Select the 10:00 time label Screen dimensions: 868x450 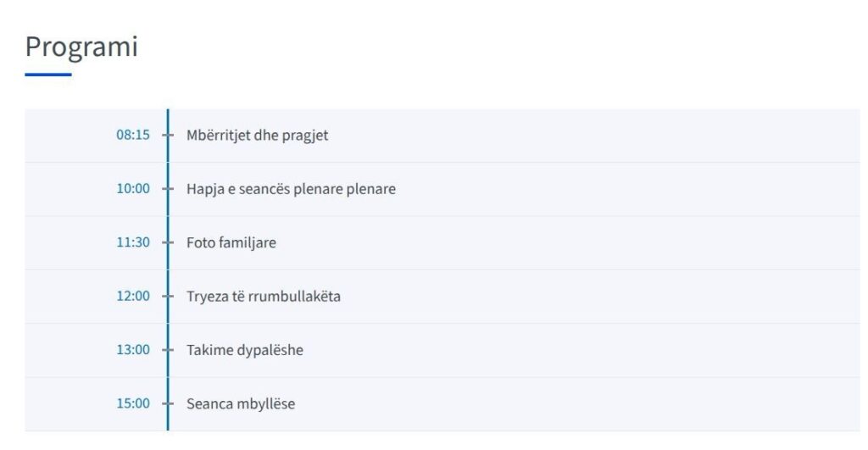point(133,188)
